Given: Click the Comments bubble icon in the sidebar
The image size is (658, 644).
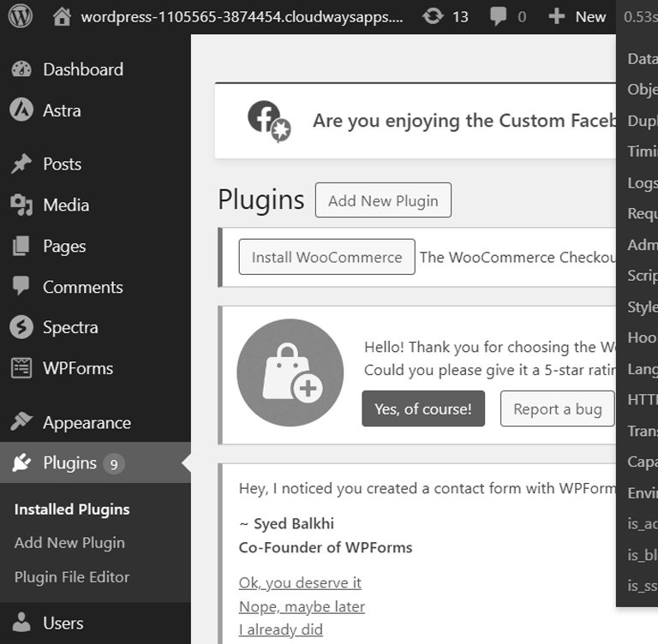Looking at the screenshot, I should [x=21, y=286].
